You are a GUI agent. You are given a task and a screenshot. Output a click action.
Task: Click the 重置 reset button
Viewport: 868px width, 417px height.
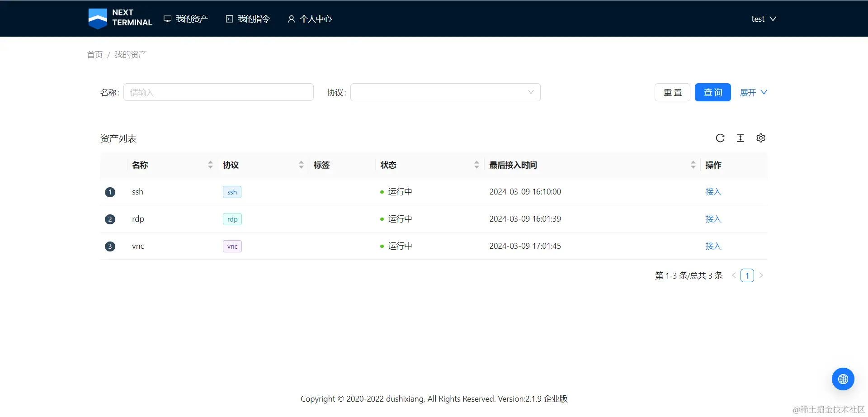click(x=672, y=92)
